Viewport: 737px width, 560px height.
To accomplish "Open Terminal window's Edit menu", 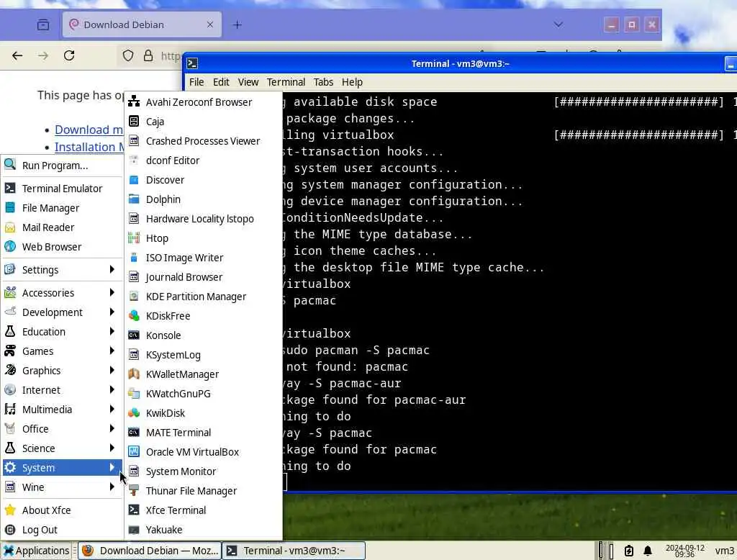I will point(221,82).
